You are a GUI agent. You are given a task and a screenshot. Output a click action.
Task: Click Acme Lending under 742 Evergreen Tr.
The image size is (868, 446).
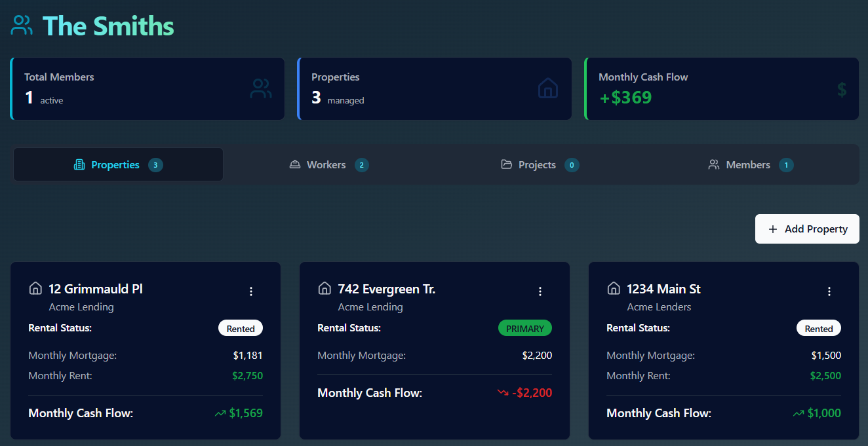tap(370, 307)
